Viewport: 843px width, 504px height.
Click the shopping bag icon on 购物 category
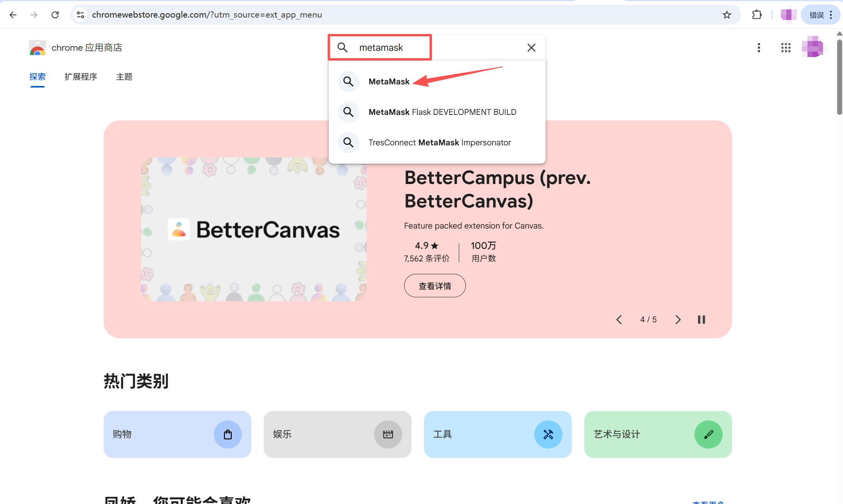(x=228, y=434)
